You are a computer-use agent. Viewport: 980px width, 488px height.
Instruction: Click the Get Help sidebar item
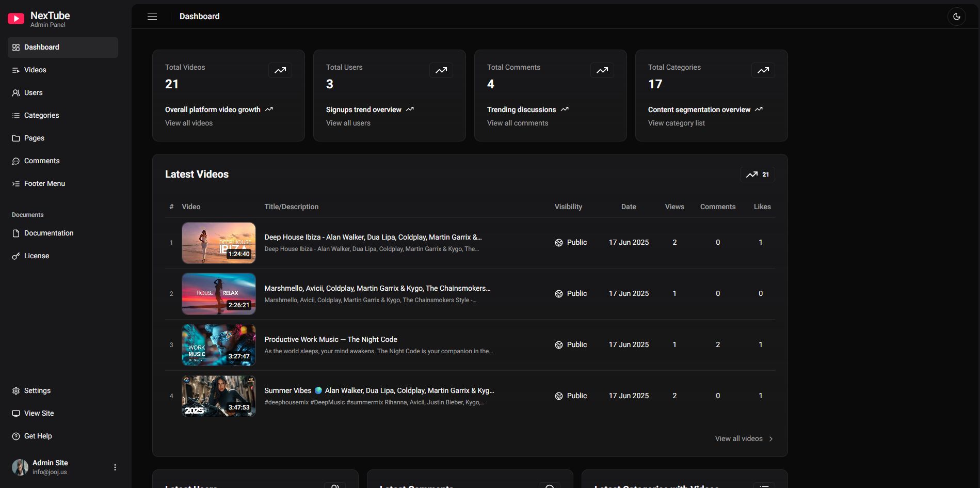click(38, 436)
